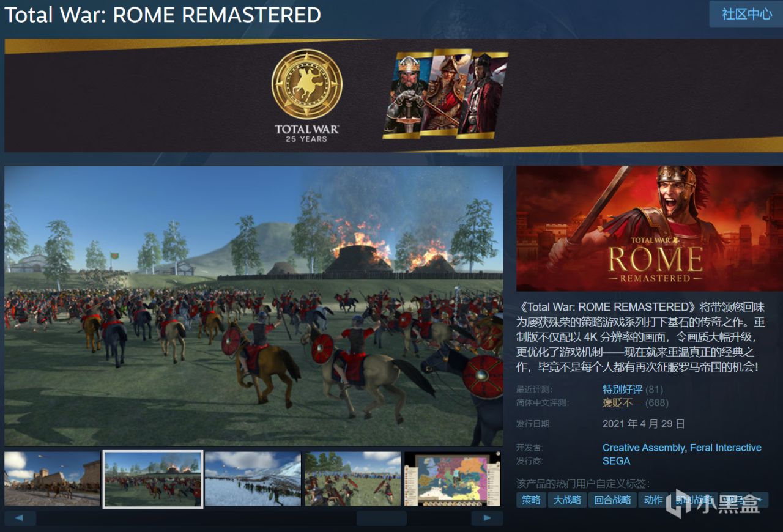The width and height of the screenshot is (783, 532).
Task: Select the snowy battlefield screenshot thumbnail
Action: [x=253, y=479]
